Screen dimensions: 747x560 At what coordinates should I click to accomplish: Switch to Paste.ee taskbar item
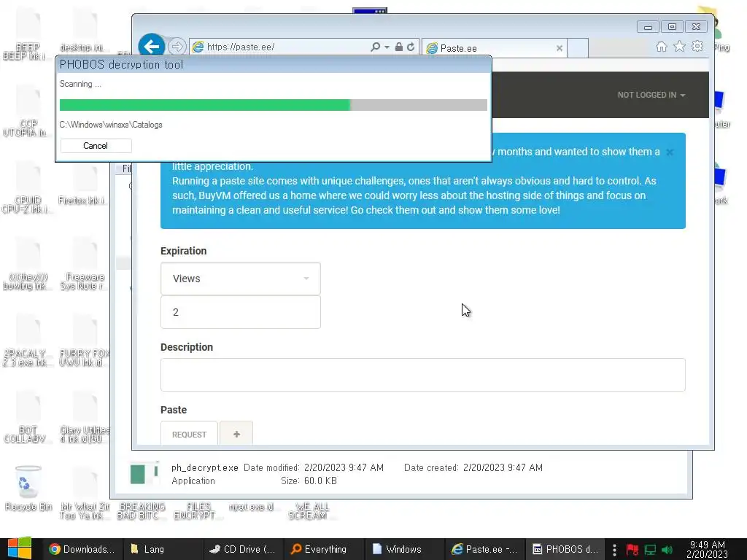pyautogui.click(x=485, y=549)
